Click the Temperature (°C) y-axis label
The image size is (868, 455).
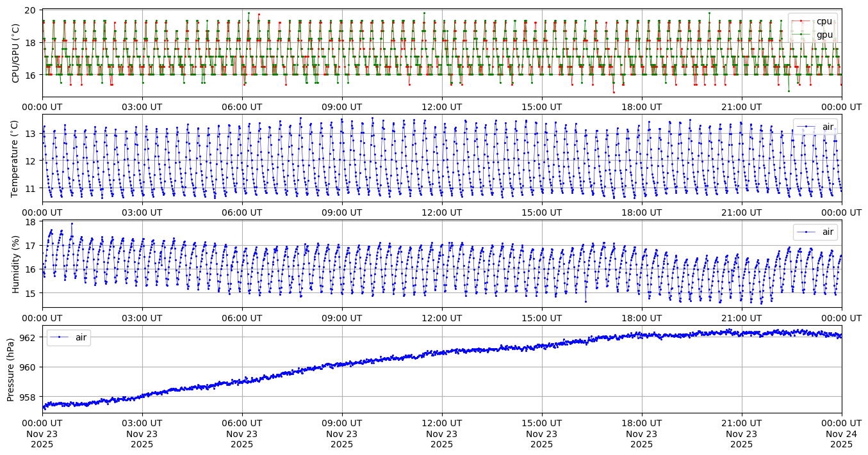click(16, 158)
